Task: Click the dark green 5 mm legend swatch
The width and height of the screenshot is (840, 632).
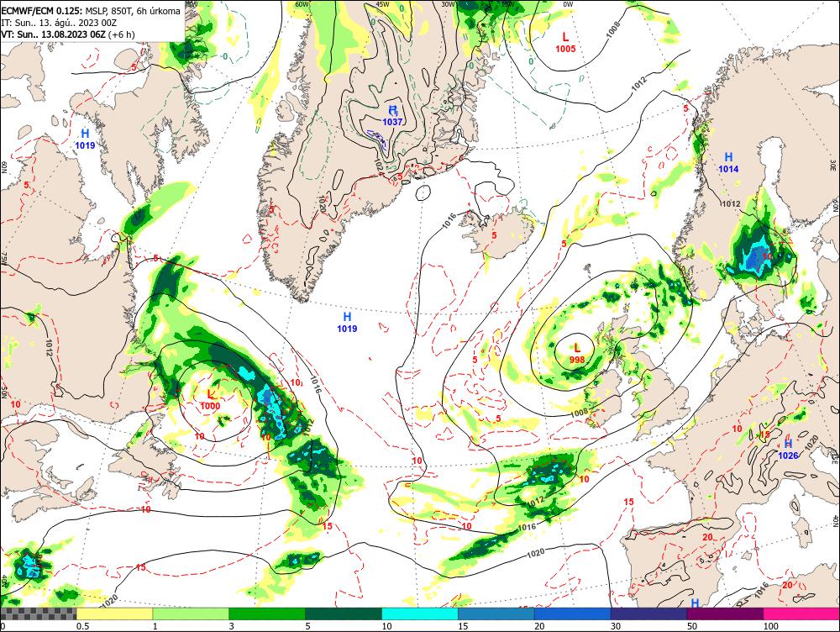Action: coord(344,614)
